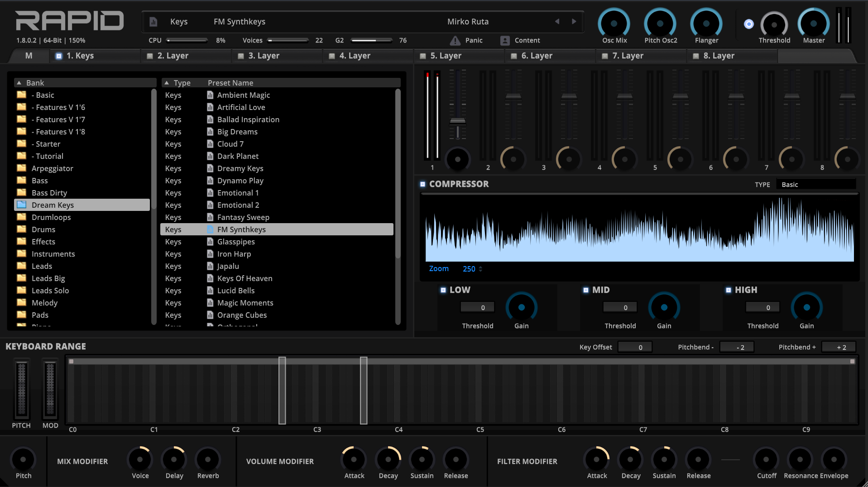The height and width of the screenshot is (487, 868).
Task: Click the volume modifier Attack knob
Action: [354, 459]
